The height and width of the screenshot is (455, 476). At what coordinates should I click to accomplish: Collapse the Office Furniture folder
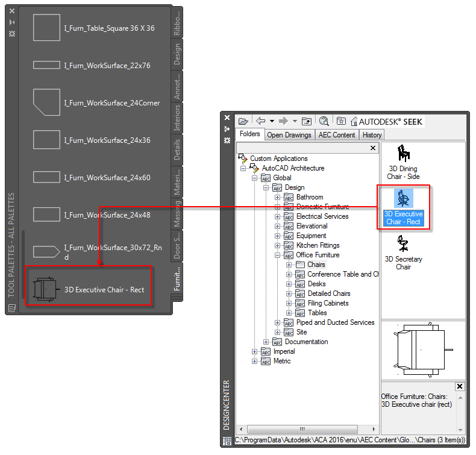click(277, 255)
